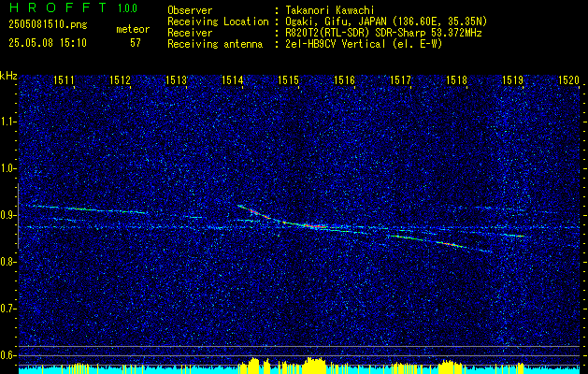Click the green echo trace starting at 1514
This screenshot has width=588, height=374.
click(255, 212)
